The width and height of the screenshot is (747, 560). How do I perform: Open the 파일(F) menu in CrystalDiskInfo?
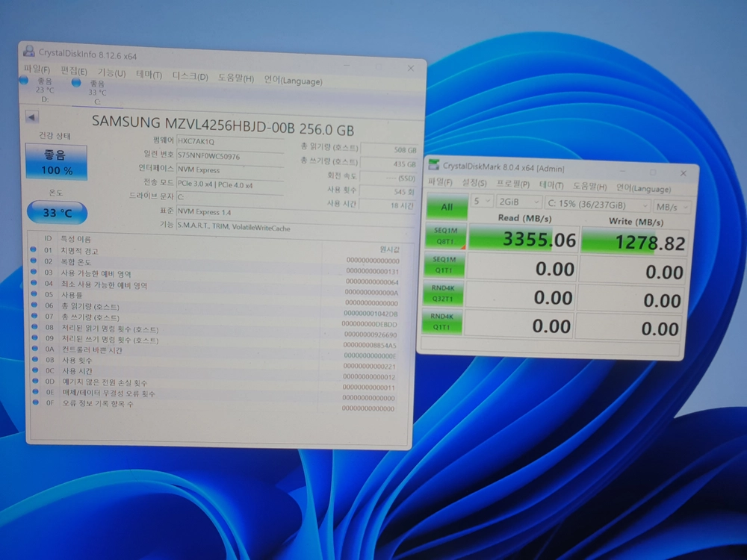click(x=37, y=69)
